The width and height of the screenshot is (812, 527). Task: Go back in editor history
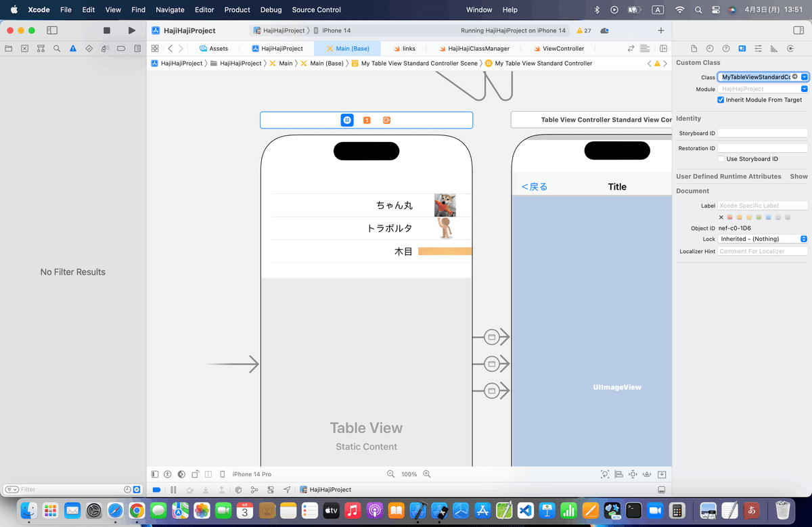tap(170, 49)
